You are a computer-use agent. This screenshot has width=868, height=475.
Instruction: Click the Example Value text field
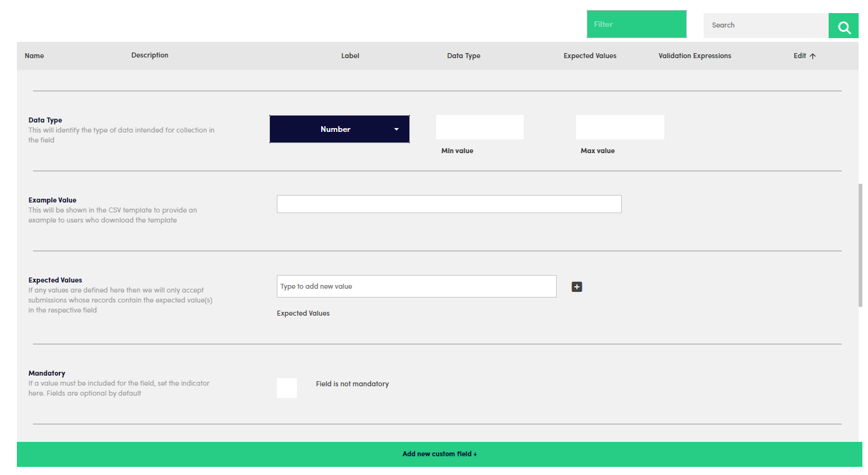[x=449, y=204]
